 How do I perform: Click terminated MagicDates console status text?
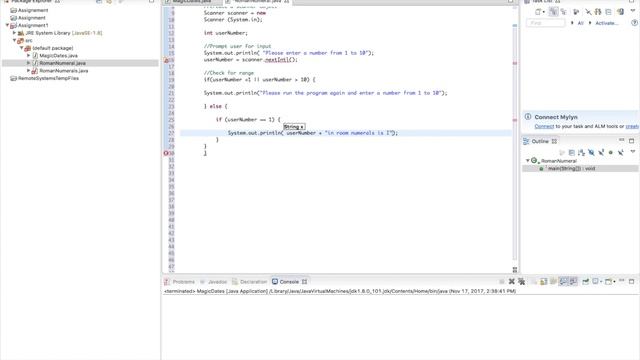[x=340, y=291]
